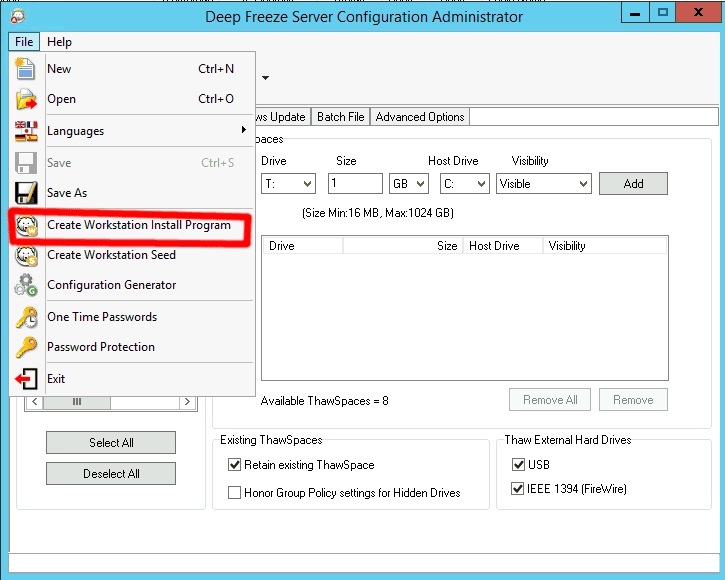
Task: Enable Honor Group Policy settings checkbox
Action: tap(234, 493)
